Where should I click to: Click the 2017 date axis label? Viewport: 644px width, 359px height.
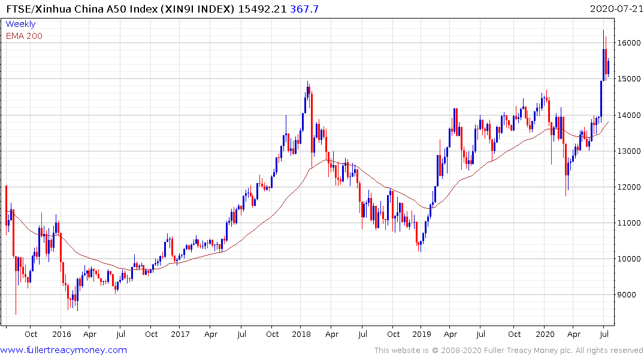click(180, 334)
